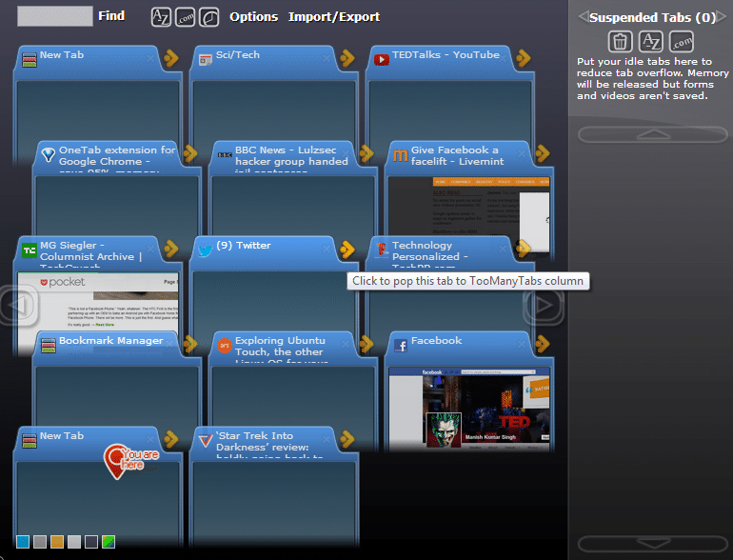Go to next page of tab cards
This screenshot has width=733, height=560.
[544, 306]
